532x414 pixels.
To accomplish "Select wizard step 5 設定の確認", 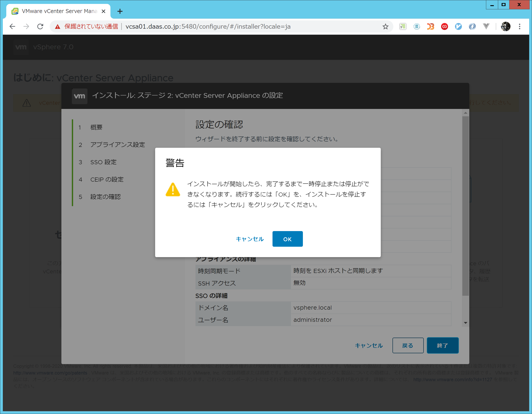I will point(105,197).
